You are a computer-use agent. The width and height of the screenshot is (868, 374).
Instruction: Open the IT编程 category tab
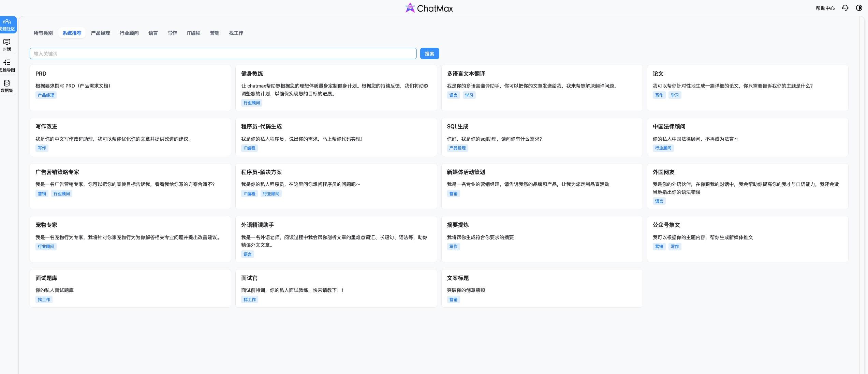[x=193, y=33]
